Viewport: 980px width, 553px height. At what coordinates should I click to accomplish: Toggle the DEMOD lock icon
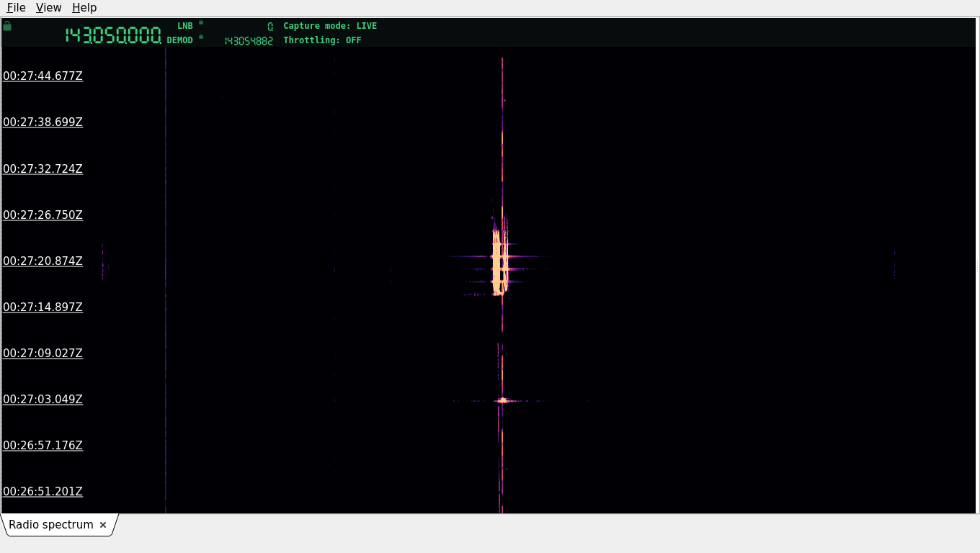pyautogui.click(x=201, y=37)
